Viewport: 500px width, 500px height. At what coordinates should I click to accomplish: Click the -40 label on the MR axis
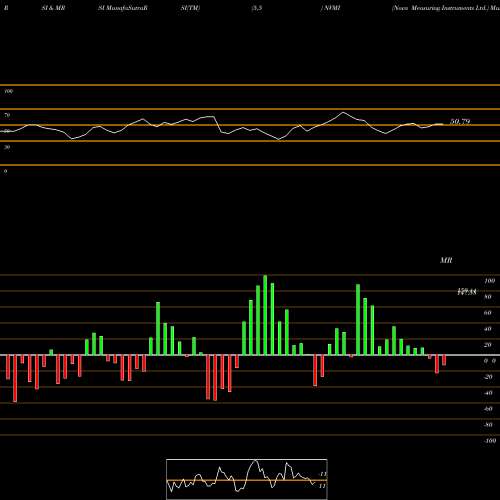point(488,393)
